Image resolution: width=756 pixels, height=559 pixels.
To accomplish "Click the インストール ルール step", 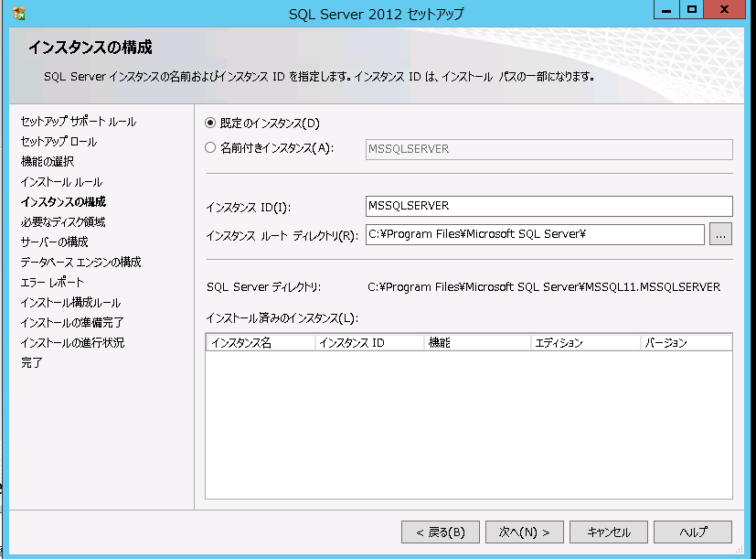I will click(61, 181).
